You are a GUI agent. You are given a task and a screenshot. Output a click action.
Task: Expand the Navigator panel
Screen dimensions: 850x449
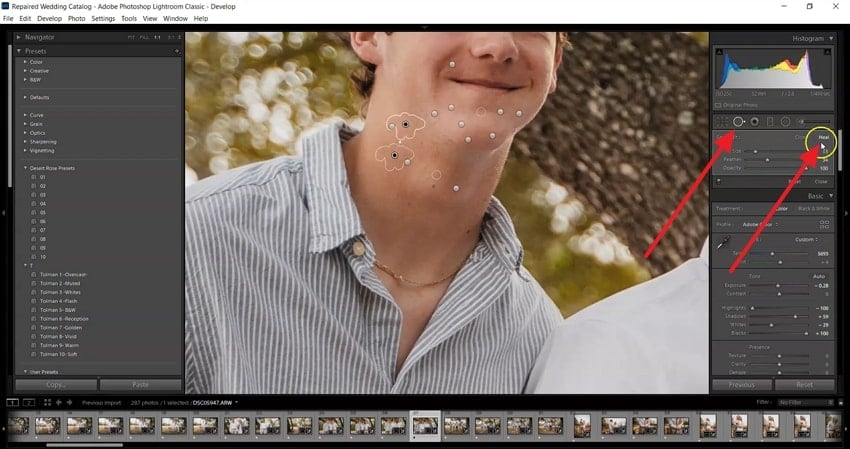(x=18, y=37)
